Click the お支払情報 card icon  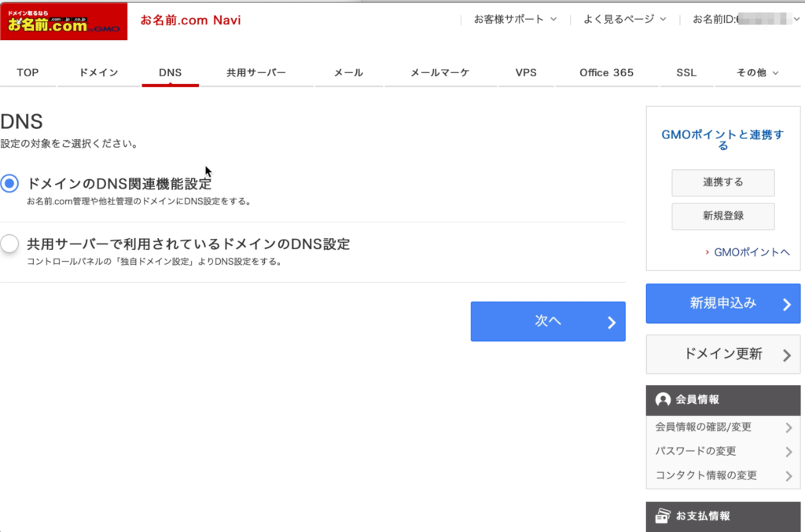point(663,516)
